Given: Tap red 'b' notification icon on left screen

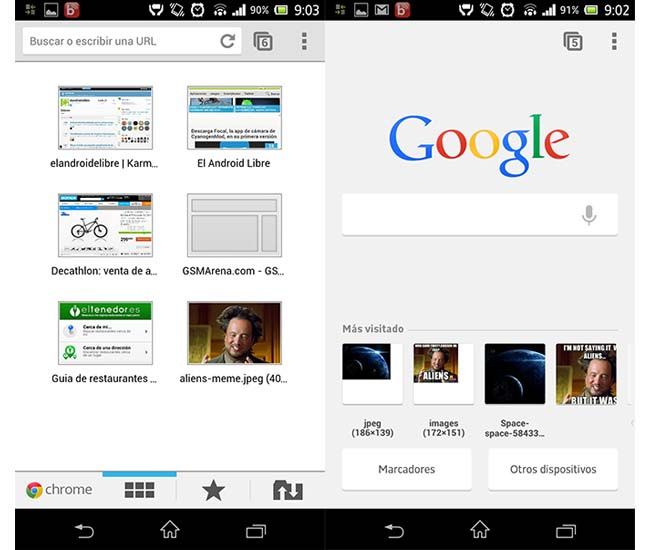Looking at the screenshot, I should click(x=72, y=10).
